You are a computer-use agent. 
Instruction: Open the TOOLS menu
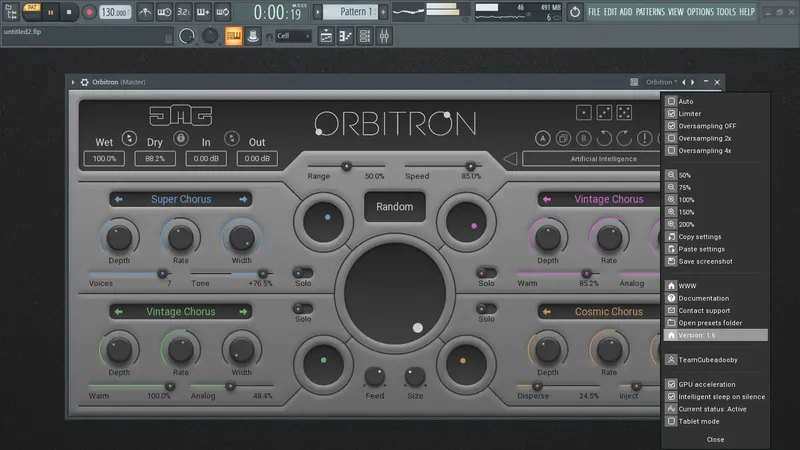726,12
